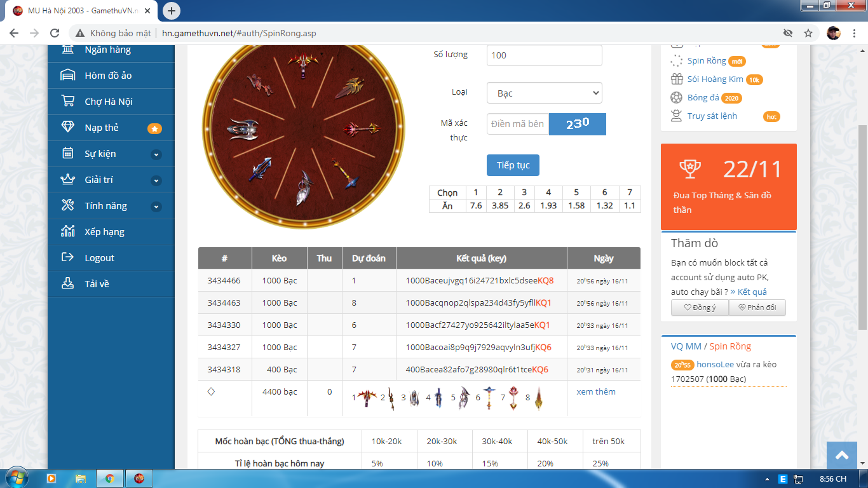Open the xem thêm link
This screenshot has width=868, height=488.
point(595,392)
